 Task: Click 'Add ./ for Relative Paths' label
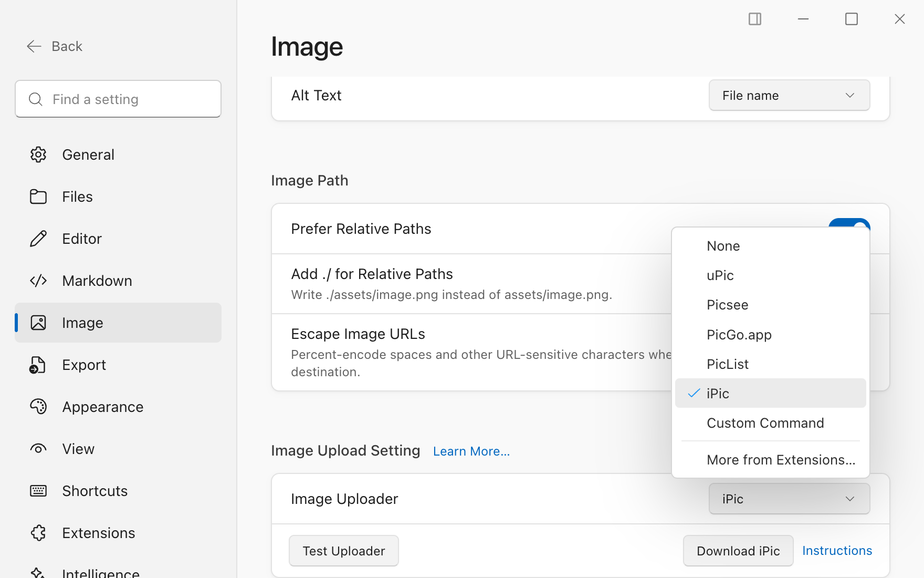tap(372, 274)
